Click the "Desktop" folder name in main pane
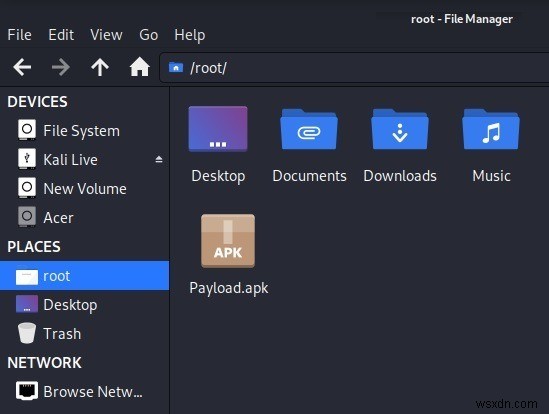 tap(218, 176)
